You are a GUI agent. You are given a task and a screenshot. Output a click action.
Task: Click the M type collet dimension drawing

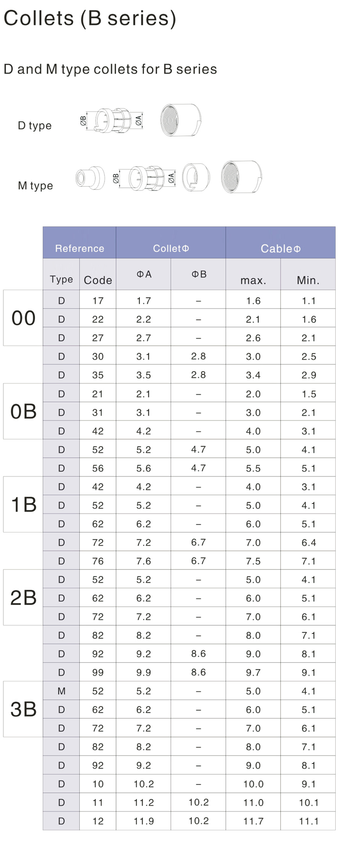[145, 178]
